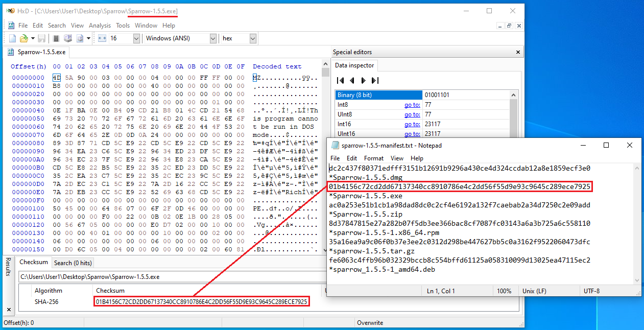Select the highlighted 4D byte at offset 00000000
This screenshot has height=330, width=644.
click(57, 78)
